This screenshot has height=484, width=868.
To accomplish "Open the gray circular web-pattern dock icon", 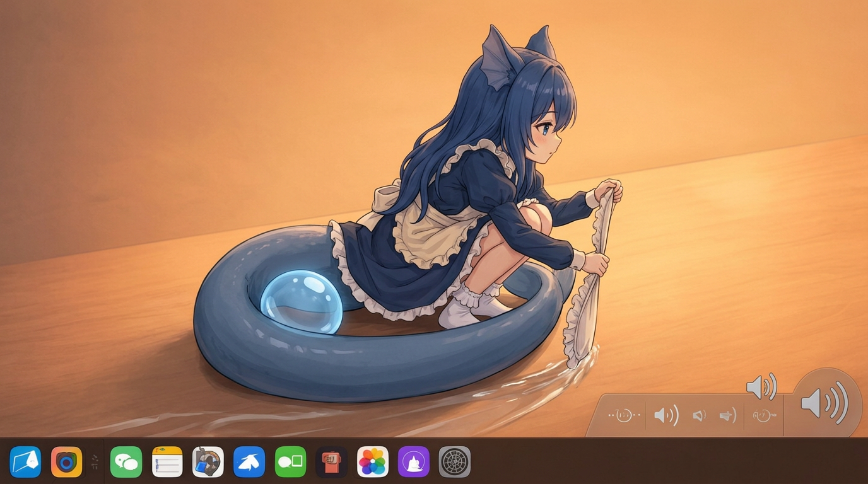I will [x=455, y=462].
